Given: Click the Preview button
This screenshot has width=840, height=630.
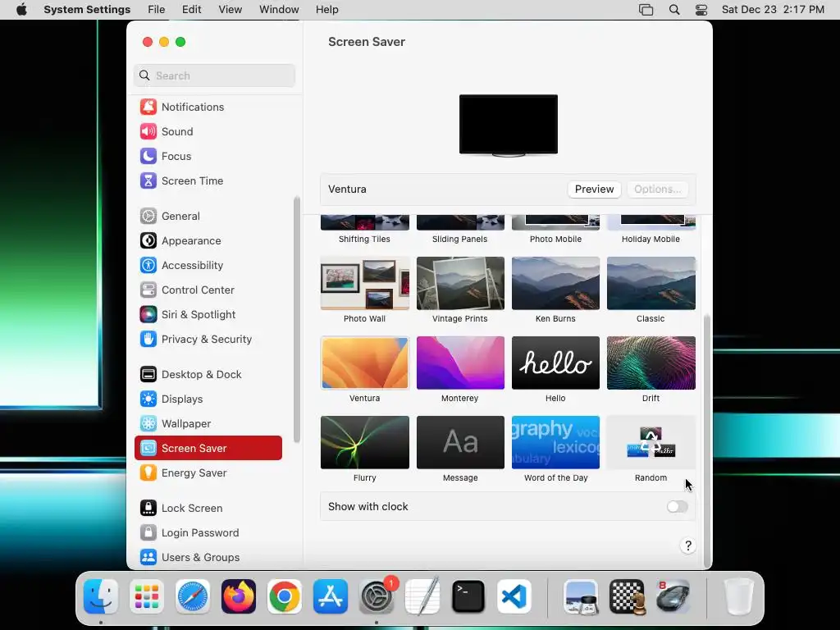Looking at the screenshot, I should pos(594,189).
